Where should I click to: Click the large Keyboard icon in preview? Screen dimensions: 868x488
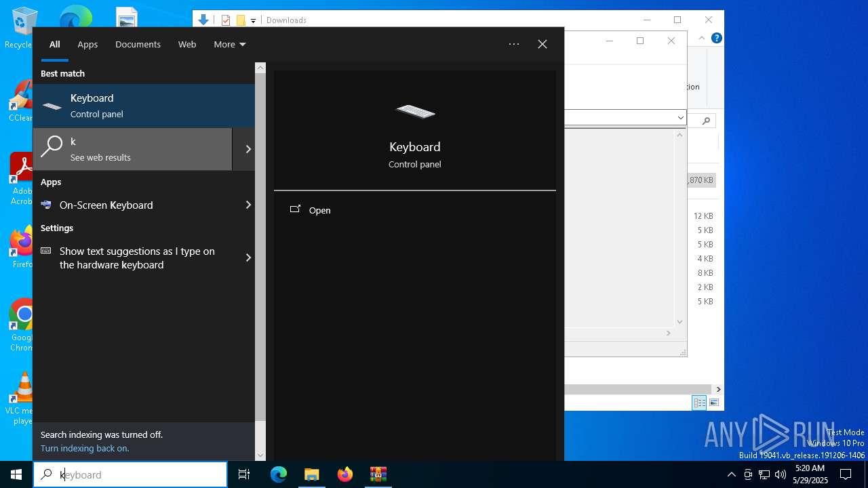[415, 111]
